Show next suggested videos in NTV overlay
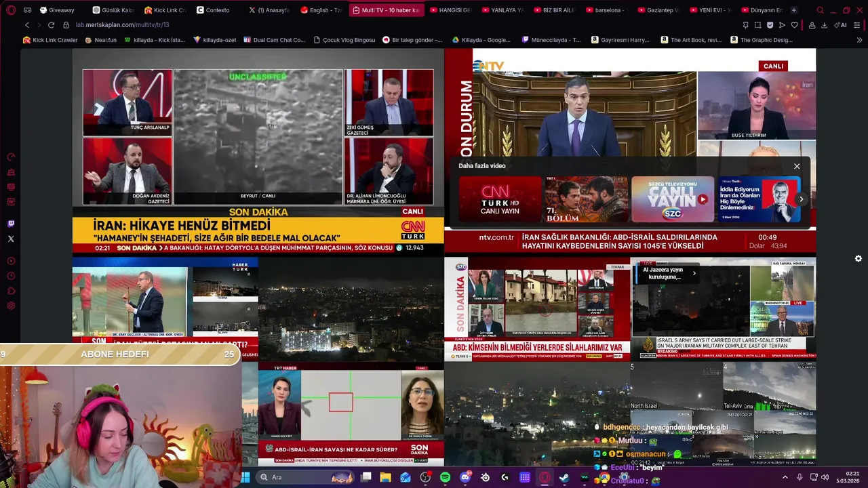 pyautogui.click(x=801, y=199)
